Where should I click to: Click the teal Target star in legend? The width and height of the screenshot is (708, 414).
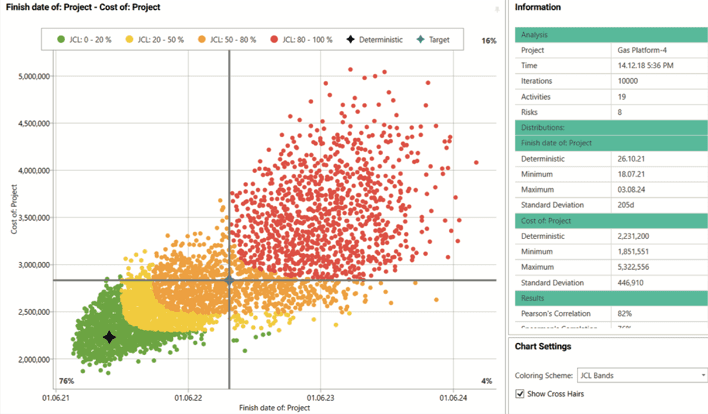421,40
